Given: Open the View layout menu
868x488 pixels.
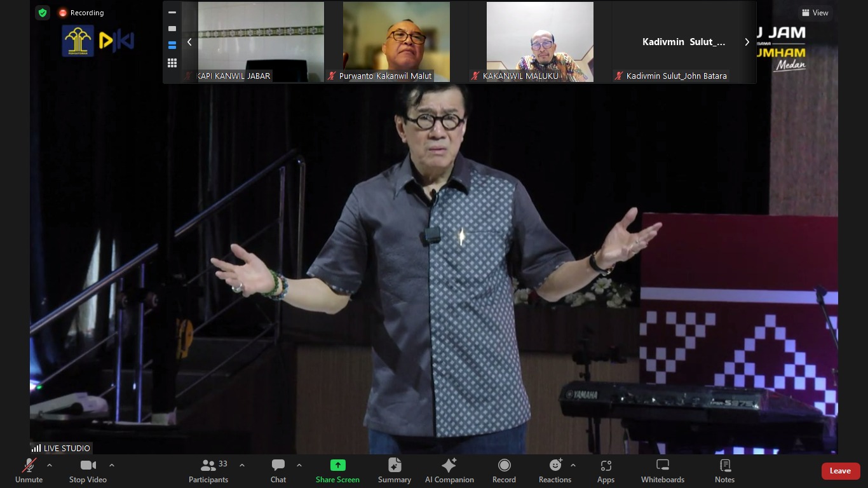Looking at the screenshot, I should (x=815, y=13).
